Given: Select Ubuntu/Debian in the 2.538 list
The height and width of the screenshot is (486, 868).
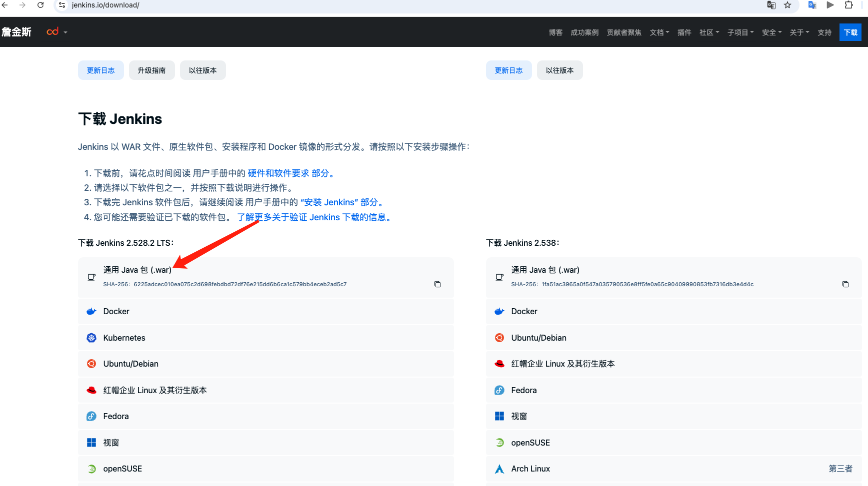Looking at the screenshot, I should pyautogui.click(x=674, y=338).
